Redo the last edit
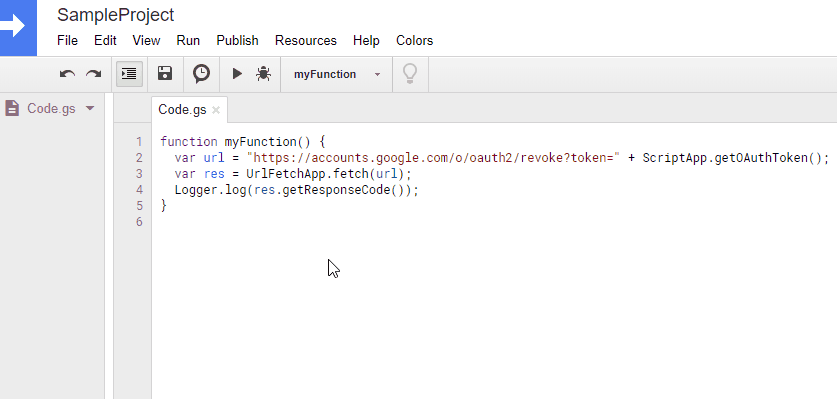This screenshot has height=399, width=837. click(94, 74)
